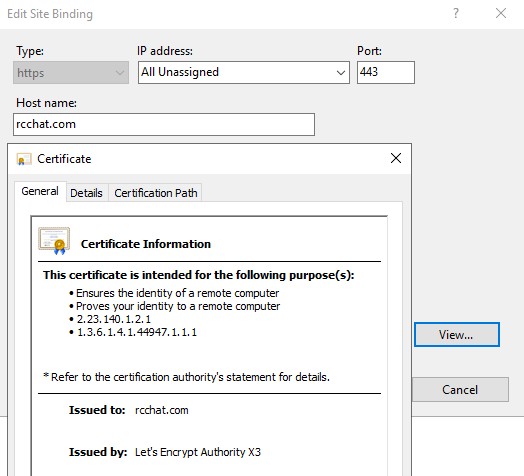Open the Type https dropdown
524x476 pixels.
coord(71,73)
